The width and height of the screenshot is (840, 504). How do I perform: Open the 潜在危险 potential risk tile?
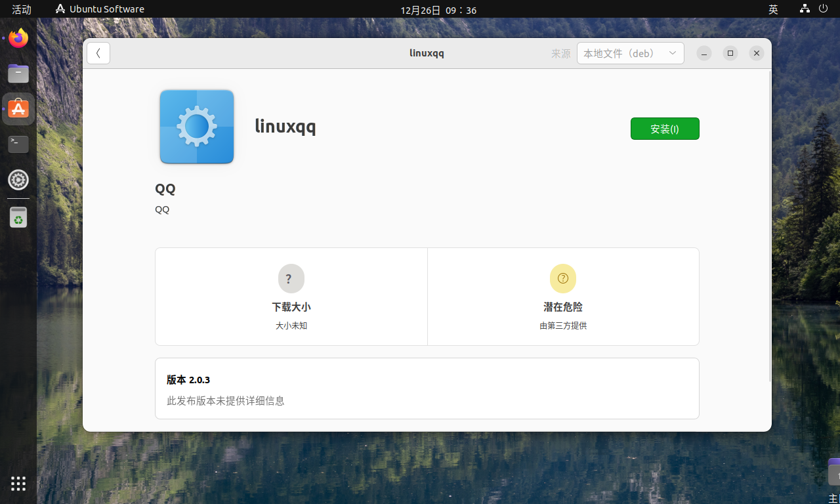click(563, 297)
